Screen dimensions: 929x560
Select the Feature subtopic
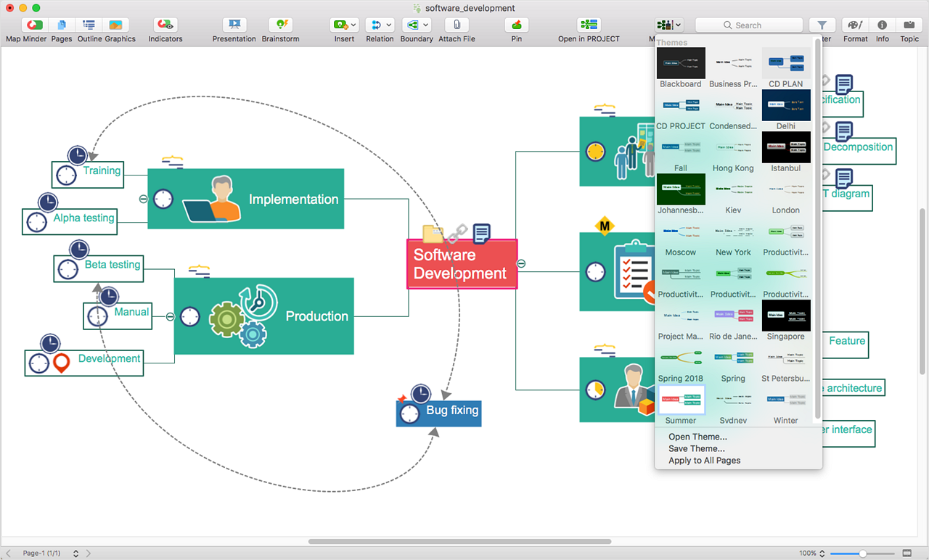pyautogui.click(x=847, y=344)
